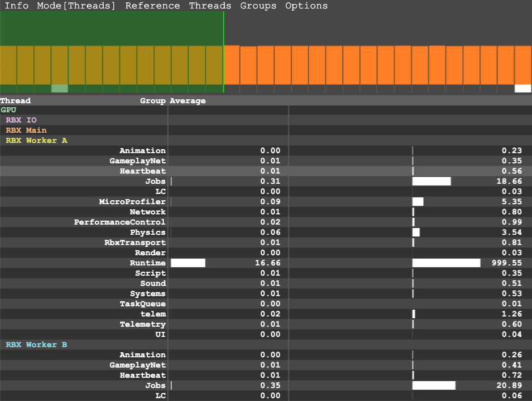Open the Reference menu
The image size is (532, 401).
pos(152,6)
